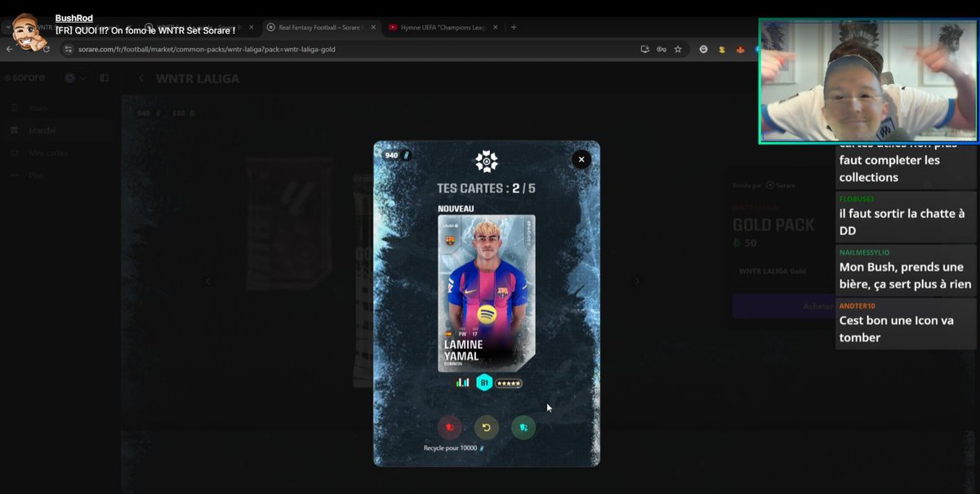The image size is (980, 494).
Task: Click the page title "WNTR LALIGA"
Action: tap(198, 78)
